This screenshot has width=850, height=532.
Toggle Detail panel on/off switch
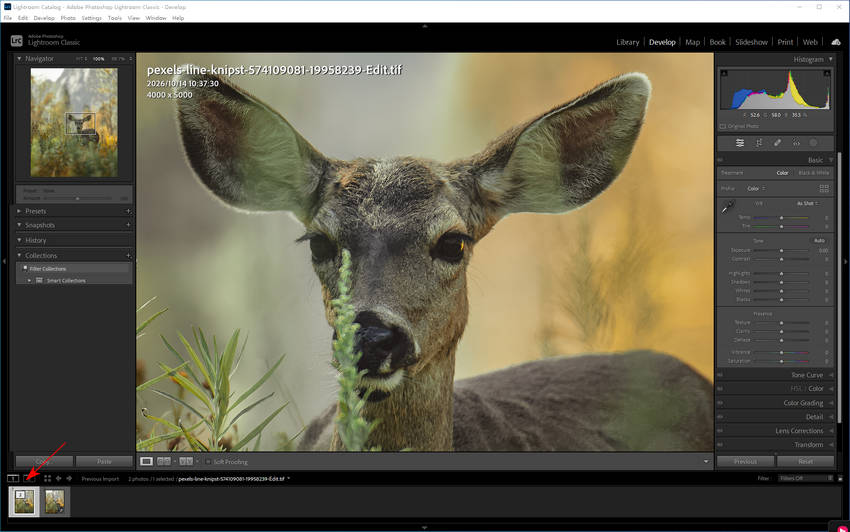point(720,417)
